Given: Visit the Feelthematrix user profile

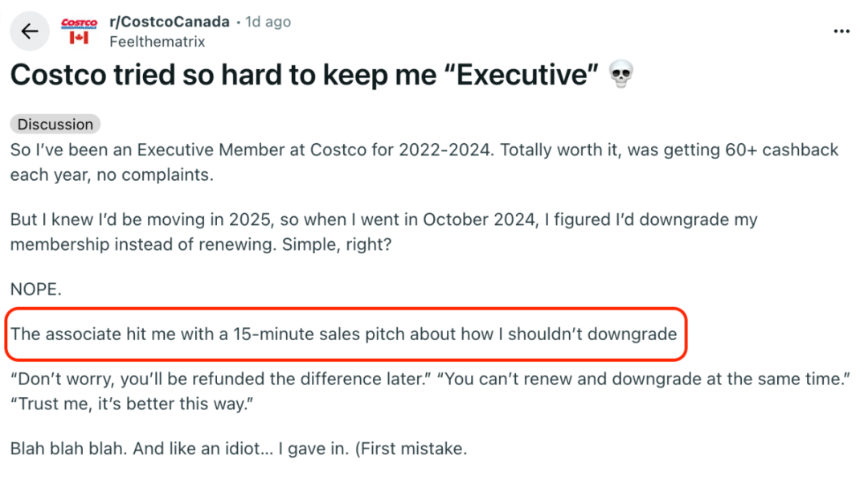Looking at the screenshot, I should pos(157,42).
